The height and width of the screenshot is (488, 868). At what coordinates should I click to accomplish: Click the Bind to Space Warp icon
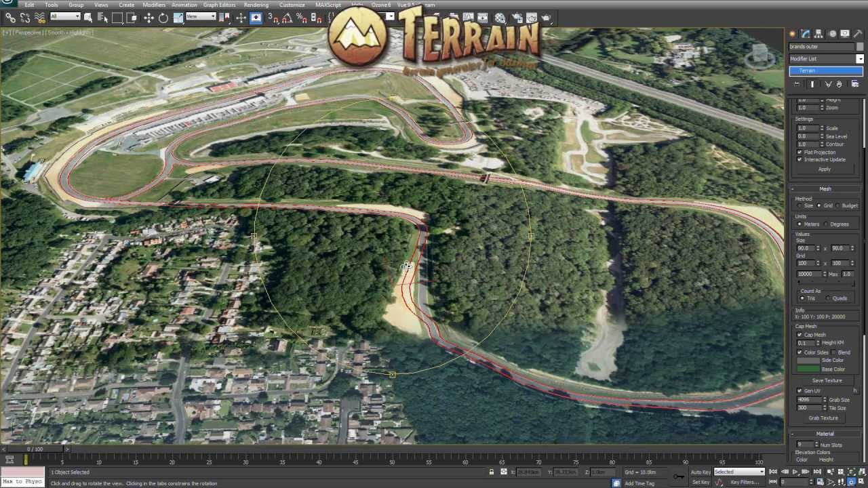click(40, 18)
